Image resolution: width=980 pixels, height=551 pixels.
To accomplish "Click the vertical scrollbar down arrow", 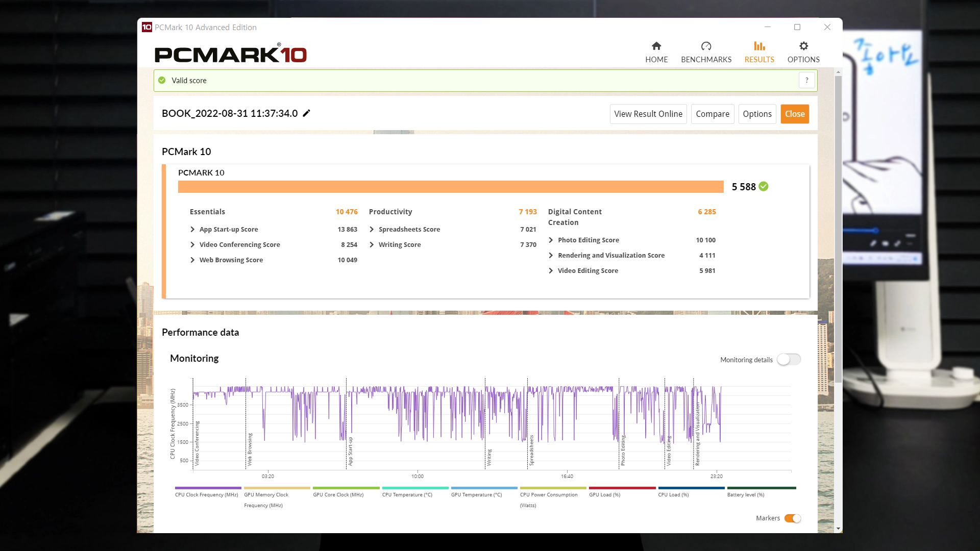I will [838, 529].
